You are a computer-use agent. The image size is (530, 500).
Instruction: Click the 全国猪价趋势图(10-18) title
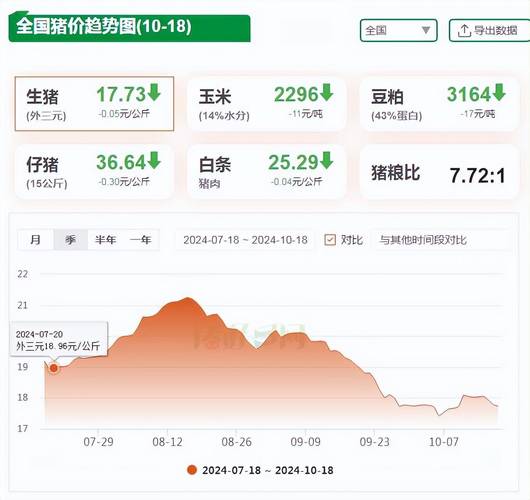pyautogui.click(x=104, y=26)
